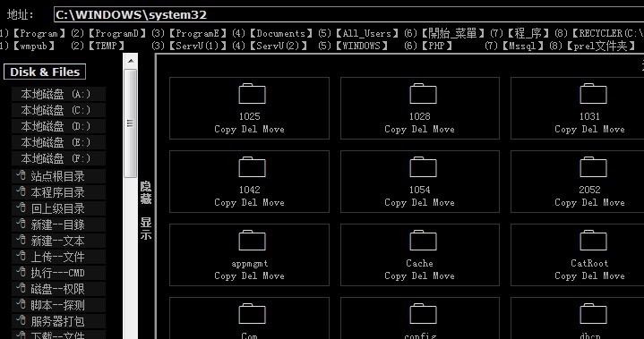Open the 2052 folder icon

(x=593, y=167)
